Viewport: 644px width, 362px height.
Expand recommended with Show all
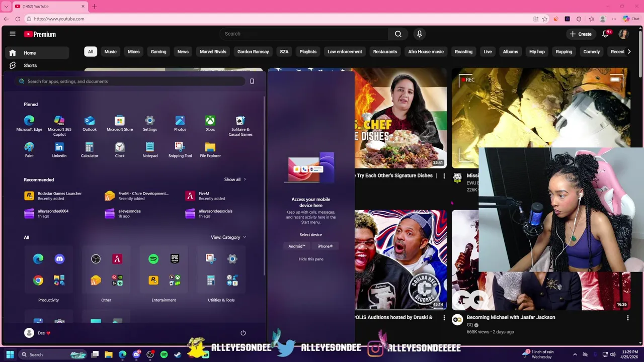point(235,179)
